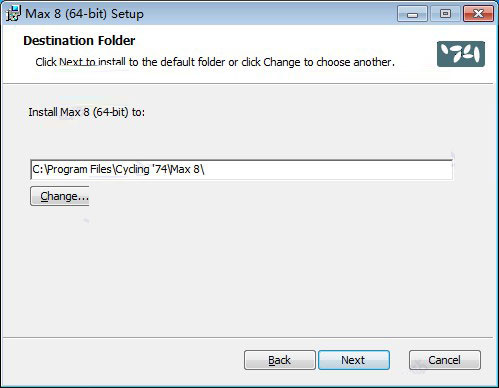The width and height of the screenshot is (499, 388).
Task: Click the 'Destination Folder' heading
Action: (x=79, y=41)
